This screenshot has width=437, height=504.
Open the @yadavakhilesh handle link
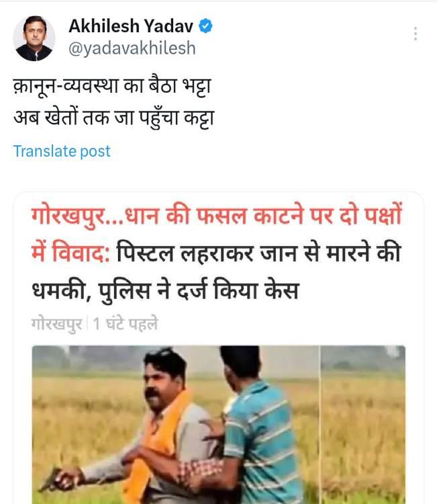tap(132, 48)
